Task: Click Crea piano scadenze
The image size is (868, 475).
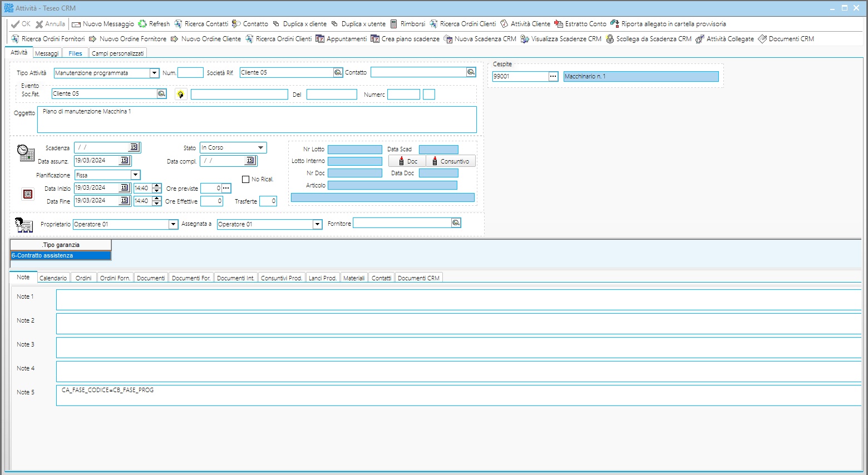Action: (x=405, y=39)
